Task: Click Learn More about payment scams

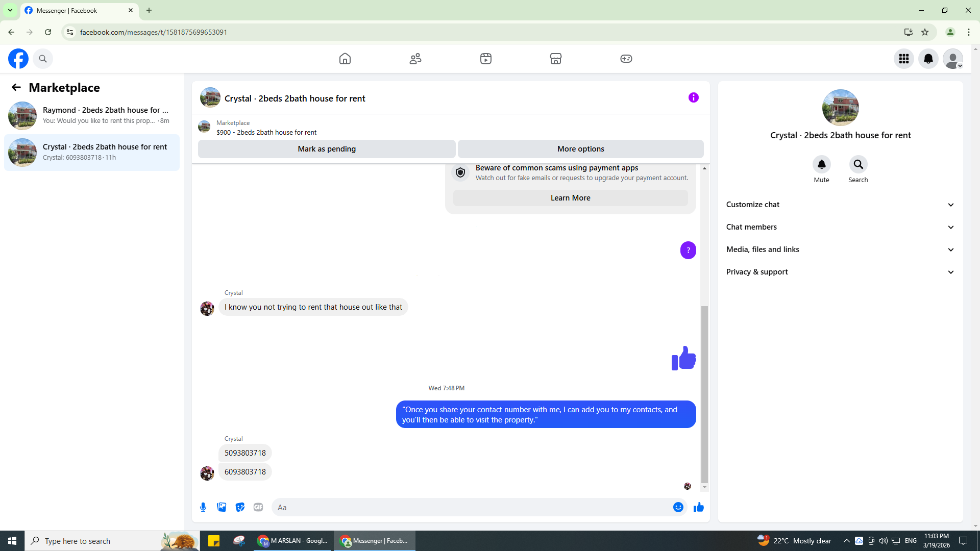Action: coord(570,198)
